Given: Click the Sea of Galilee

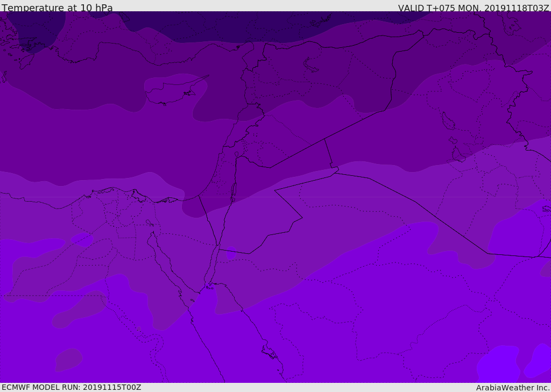Looking at the screenshot, I should [x=236, y=154].
